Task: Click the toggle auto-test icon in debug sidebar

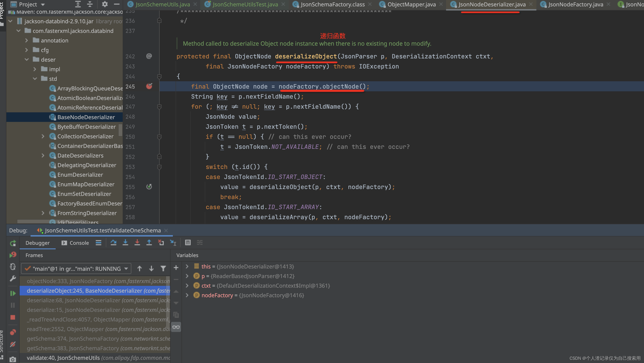Action: click(x=13, y=267)
